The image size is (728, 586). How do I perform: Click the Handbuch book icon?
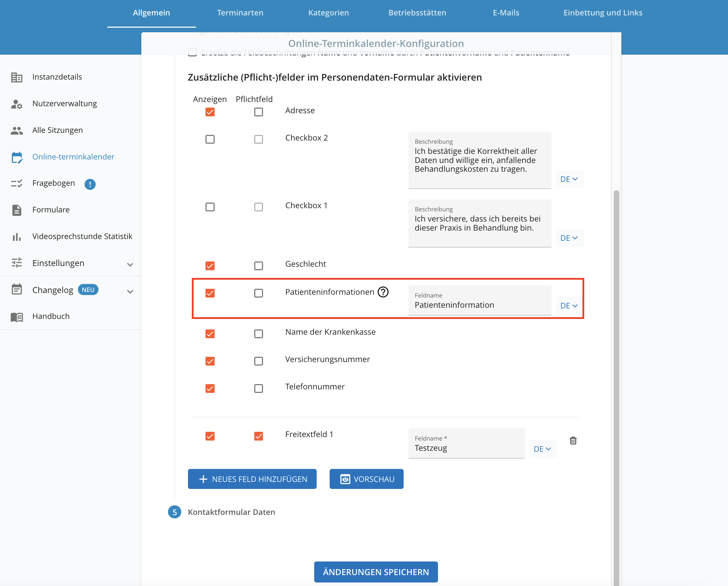16,317
